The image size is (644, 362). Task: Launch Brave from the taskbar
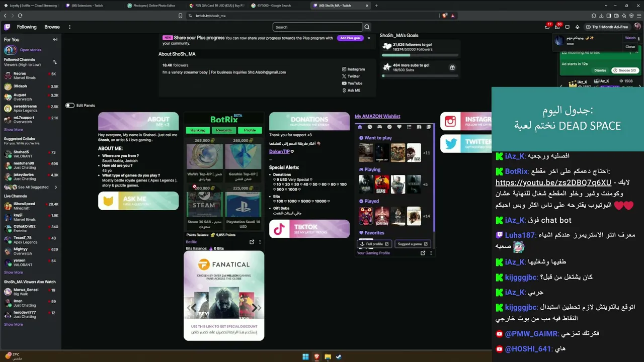(x=316, y=357)
